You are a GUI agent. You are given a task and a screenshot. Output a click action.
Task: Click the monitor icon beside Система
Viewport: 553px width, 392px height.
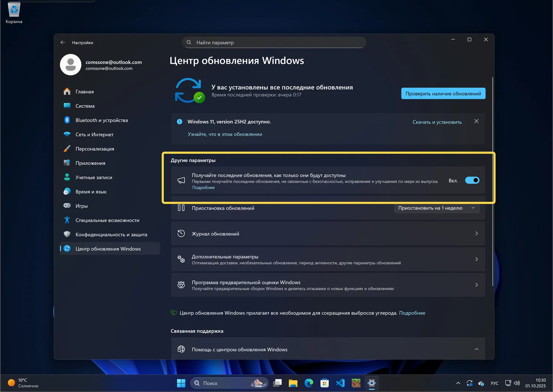point(67,106)
